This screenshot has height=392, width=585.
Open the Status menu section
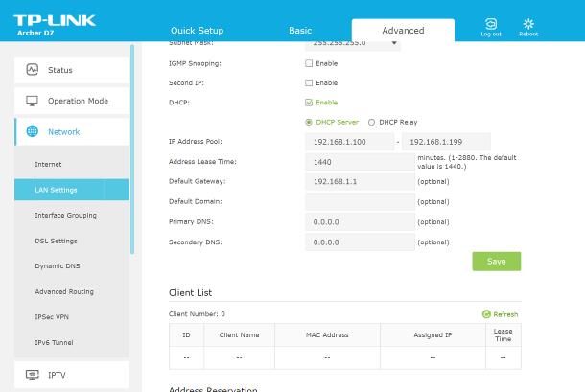click(x=72, y=70)
